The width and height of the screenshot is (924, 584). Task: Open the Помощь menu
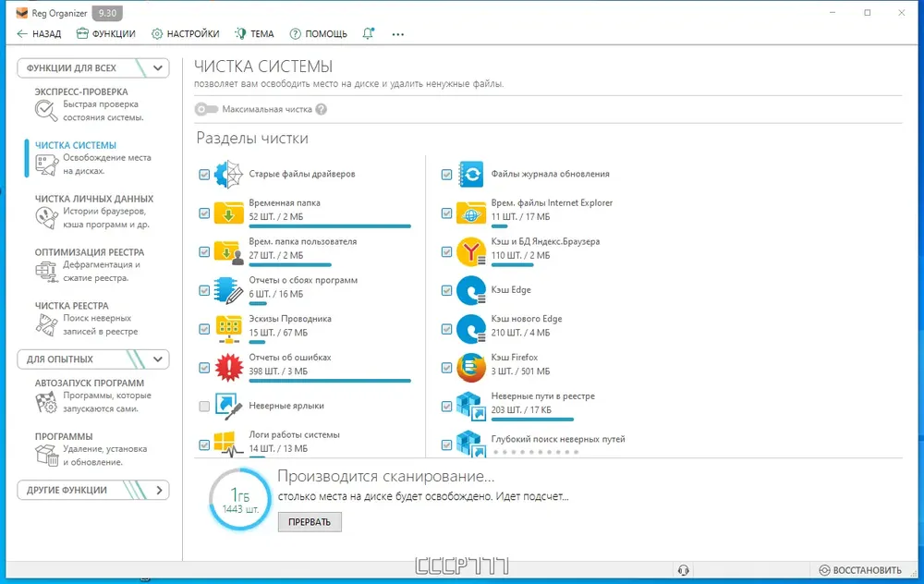[x=318, y=33]
